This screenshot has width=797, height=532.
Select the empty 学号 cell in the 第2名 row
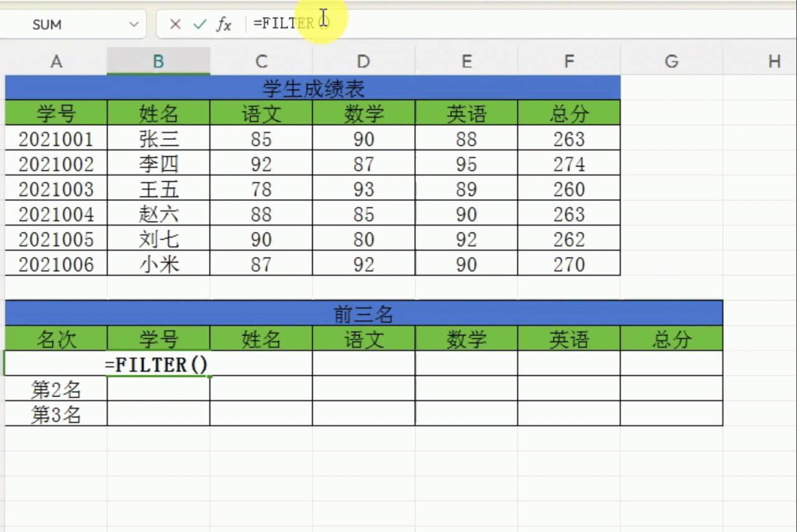(158, 389)
